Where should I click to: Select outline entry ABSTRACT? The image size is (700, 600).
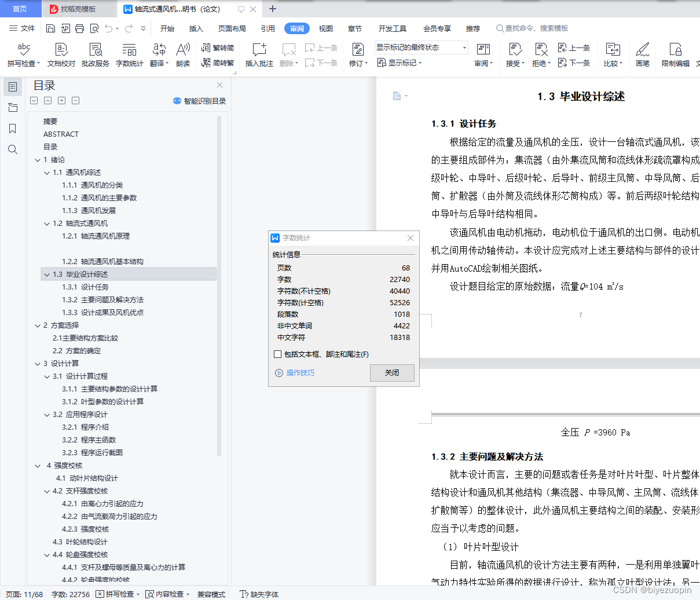(x=61, y=134)
